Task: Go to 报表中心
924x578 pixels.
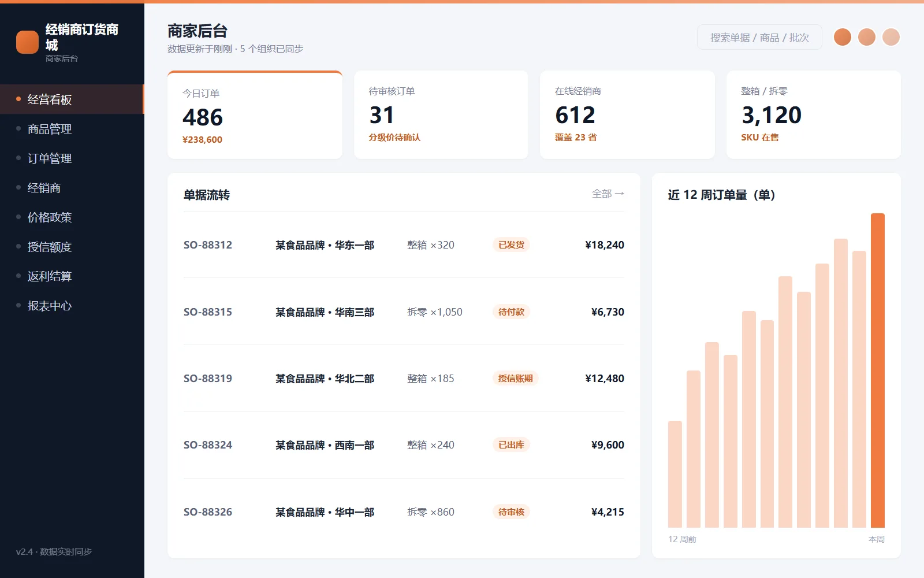Action: [72, 306]
